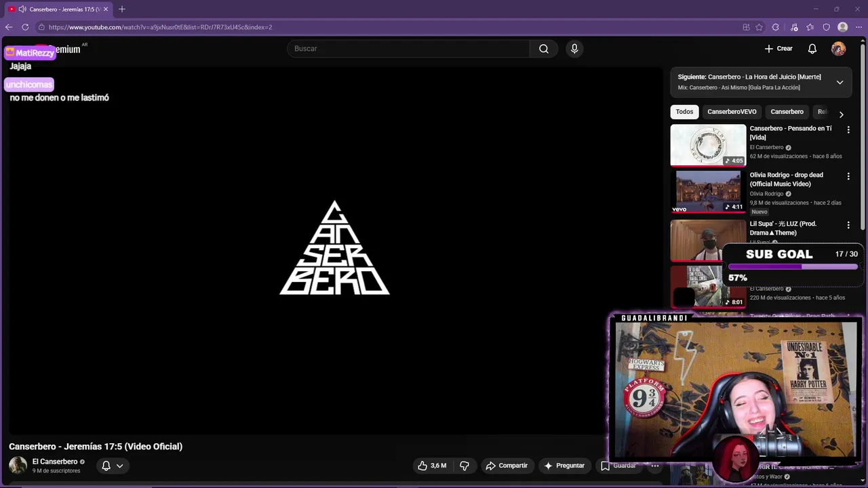Click the address bar URL field
Viewport: 868px width, 488px height.
point(387,27)
